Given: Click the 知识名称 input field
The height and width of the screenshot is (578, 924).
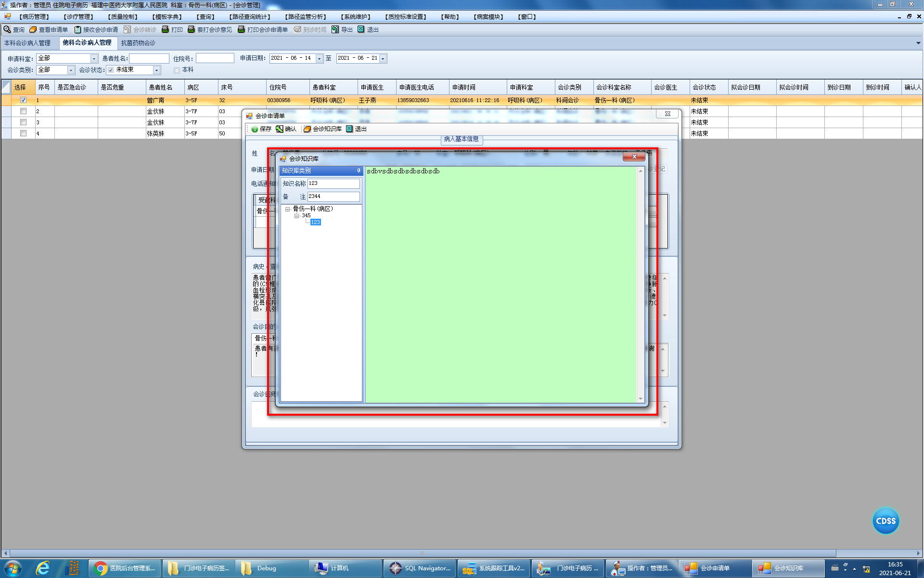Looking at the screenshot, I should pyautogui.click(x=333, y=184).
